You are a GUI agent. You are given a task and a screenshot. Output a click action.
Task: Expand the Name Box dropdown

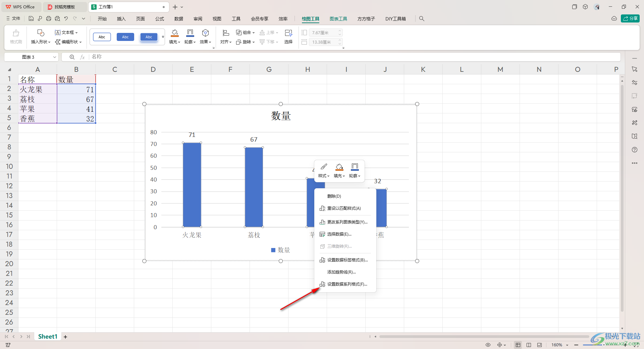click(x=54, y=57)
